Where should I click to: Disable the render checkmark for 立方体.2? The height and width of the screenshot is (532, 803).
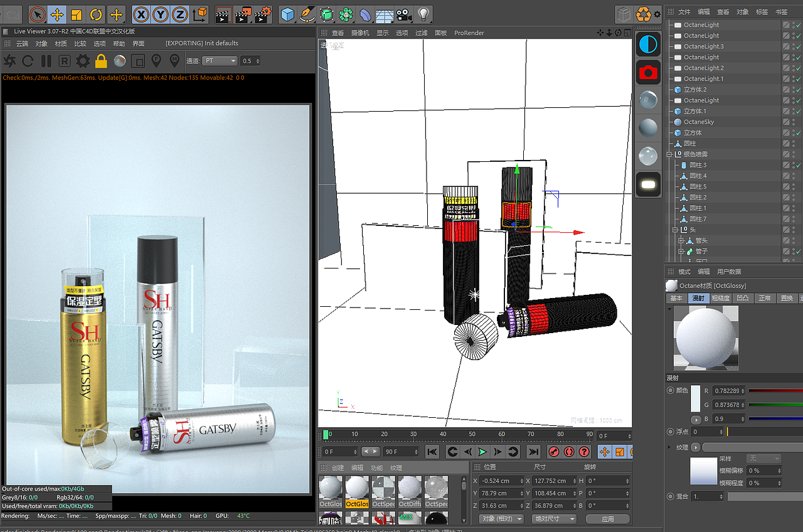pyautogui.click(x=799, y=90)
